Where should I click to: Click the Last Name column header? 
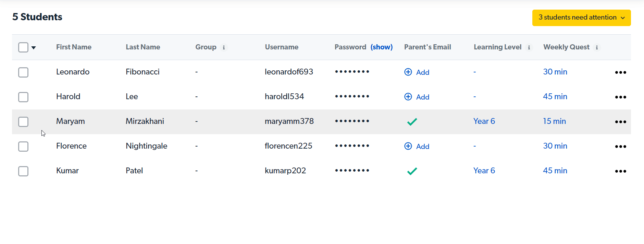(x=143, y=47)
